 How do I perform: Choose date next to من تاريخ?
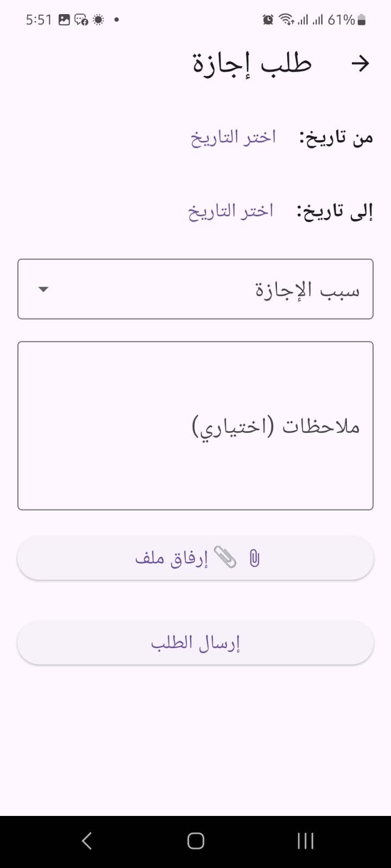coord(233,137)
